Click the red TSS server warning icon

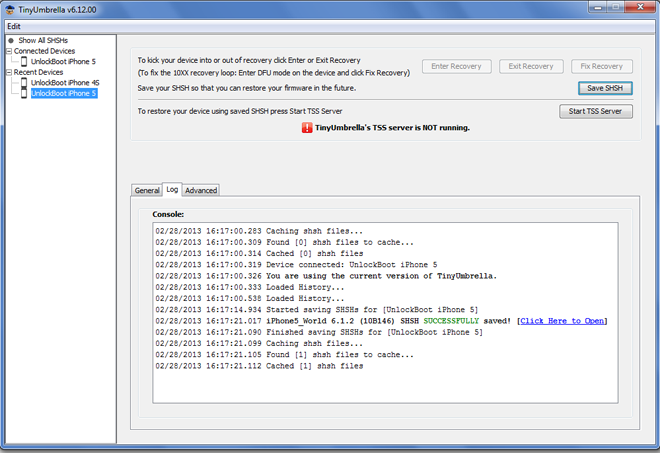pyautogui.click(x=307, y=128)
